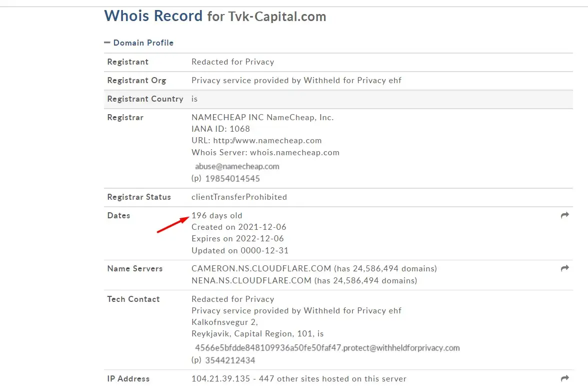
Task: Click the Registrant row label
Action: (x=128, y=62)
